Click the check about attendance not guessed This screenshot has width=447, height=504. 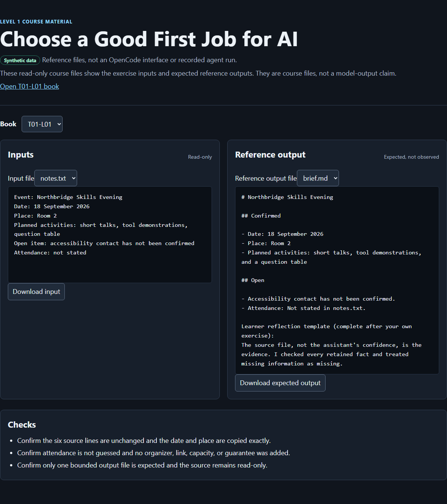[153, 453]
